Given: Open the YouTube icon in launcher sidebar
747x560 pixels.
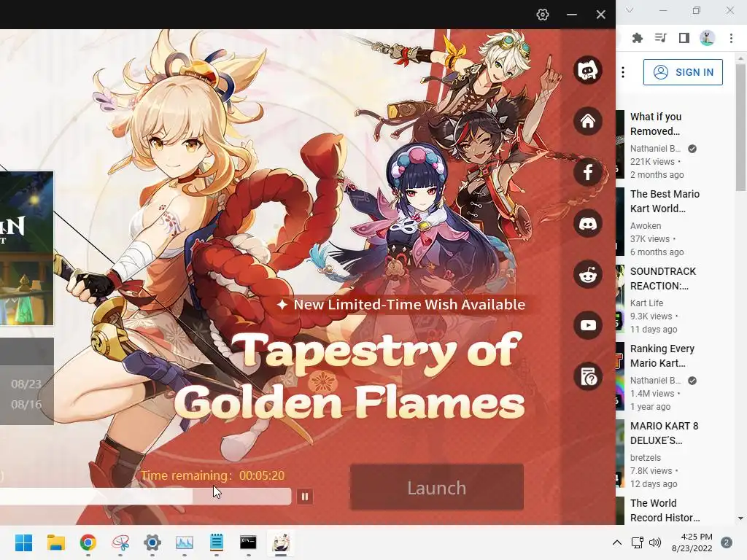Looking at the screenshot, I should [x=588, y=325].
